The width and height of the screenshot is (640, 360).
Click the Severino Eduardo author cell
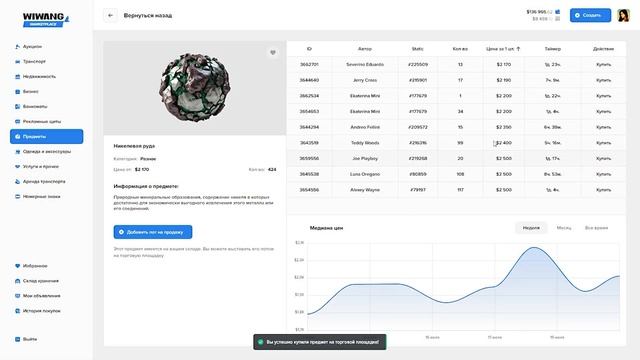(x=365, y=64)
